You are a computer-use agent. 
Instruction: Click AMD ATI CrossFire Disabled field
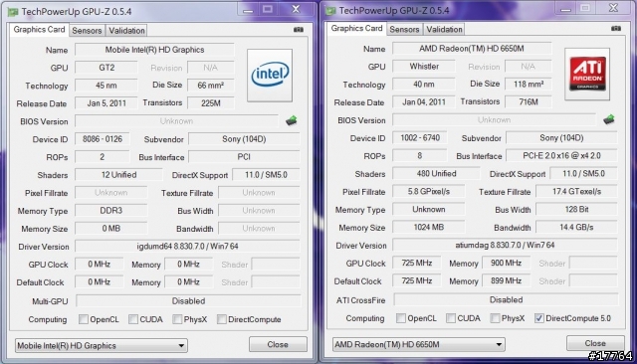tap(507, 300)
